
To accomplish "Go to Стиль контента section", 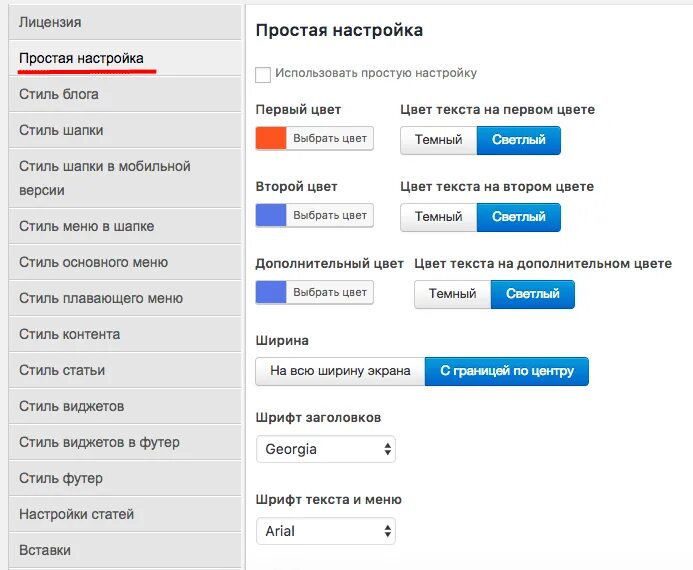I will [x=125, y=334].
